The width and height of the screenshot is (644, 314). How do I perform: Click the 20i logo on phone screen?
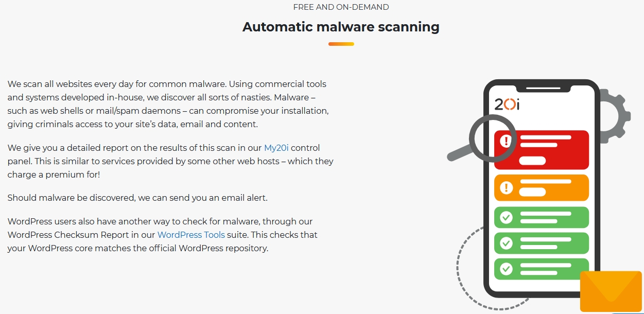(507, 105)
